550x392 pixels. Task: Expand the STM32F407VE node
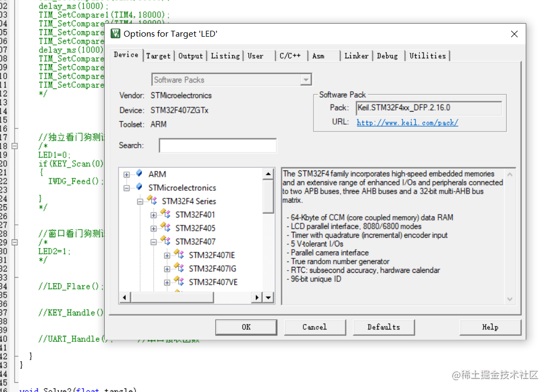[167, 283]
